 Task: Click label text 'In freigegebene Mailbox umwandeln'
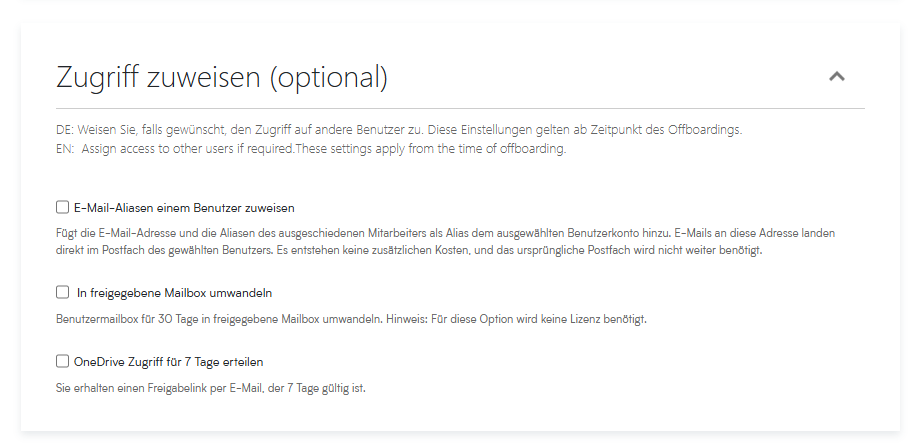(x=174, y=293)
